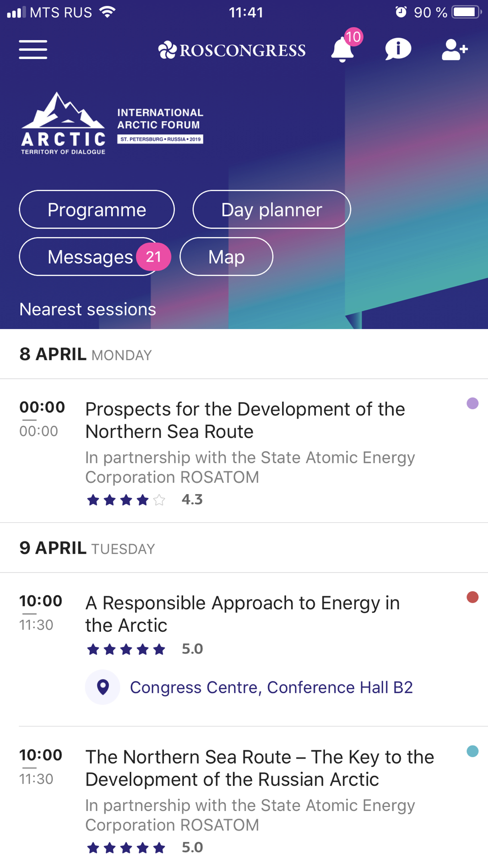Open the Programme section

pyautogui.click(x=97, y=209)
